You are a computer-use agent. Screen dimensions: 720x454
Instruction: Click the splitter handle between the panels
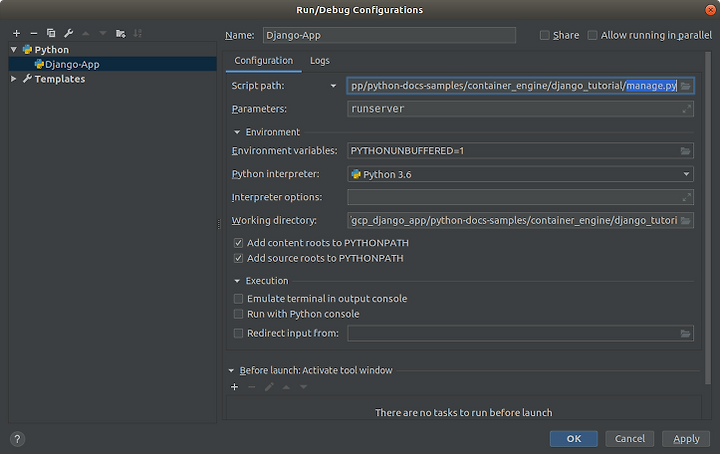219,224
